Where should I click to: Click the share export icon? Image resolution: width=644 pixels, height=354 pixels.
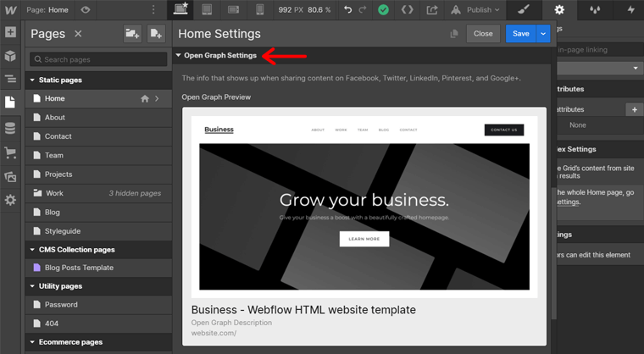(431, 9)
